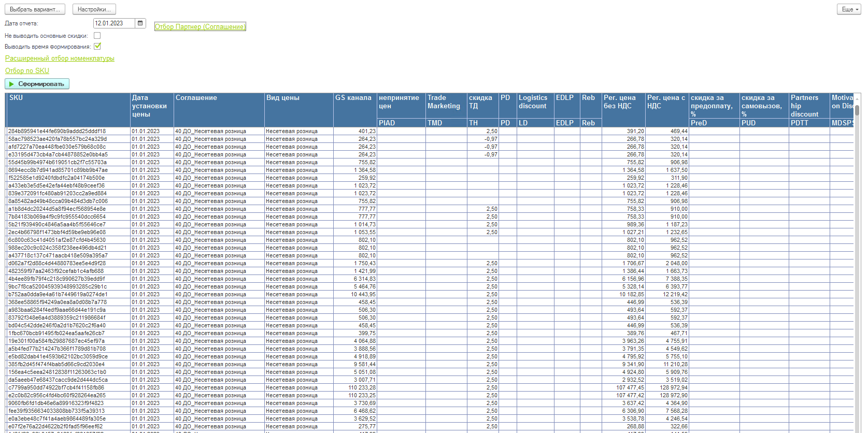868x433 pixels.
Task: Select the SKU column header
Action: [68, 110]
